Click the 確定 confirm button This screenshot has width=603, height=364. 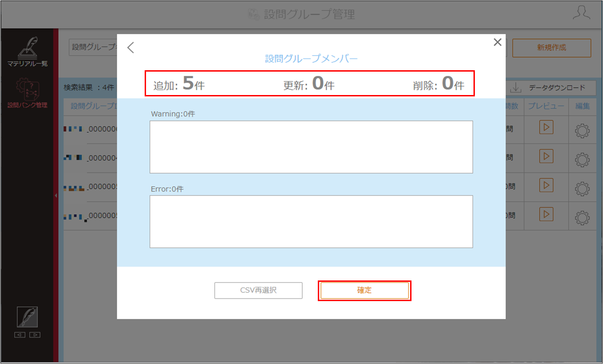click(x=364, y=291)
